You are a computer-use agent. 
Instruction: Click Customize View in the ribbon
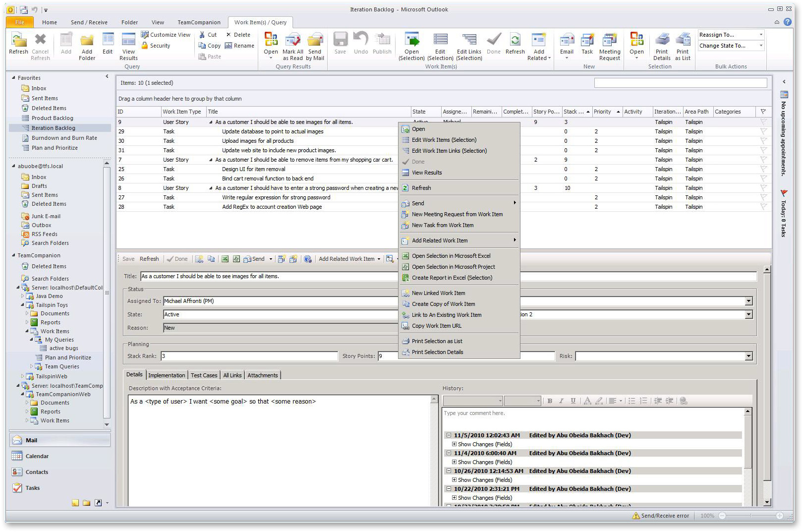click(x=166, y=35)
